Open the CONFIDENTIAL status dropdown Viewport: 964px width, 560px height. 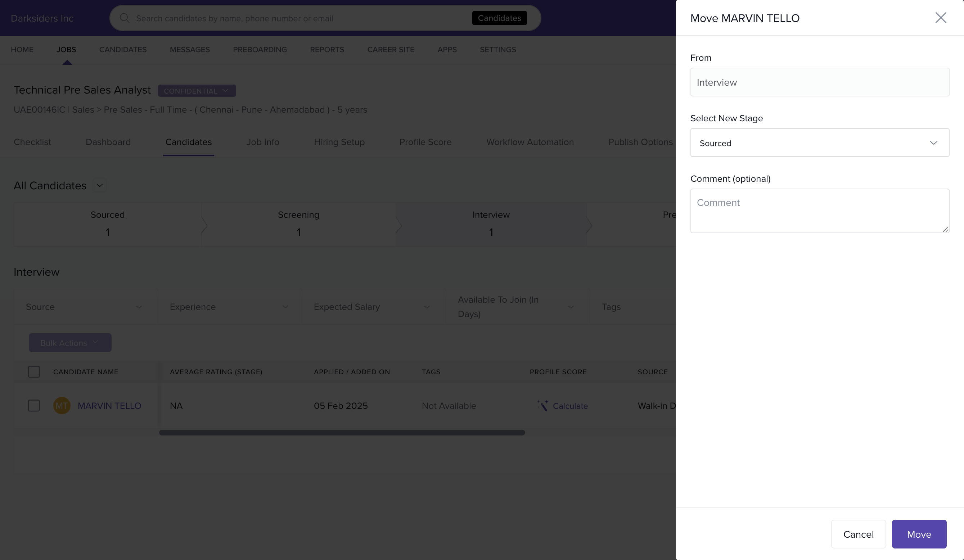click(x=197, y=91)
